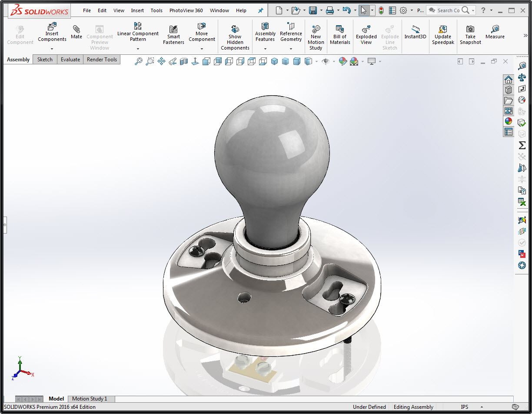Viewport: 532px width, 414px height.
Task: Click Normal To view icon
Action: click(x=195, y=62)
